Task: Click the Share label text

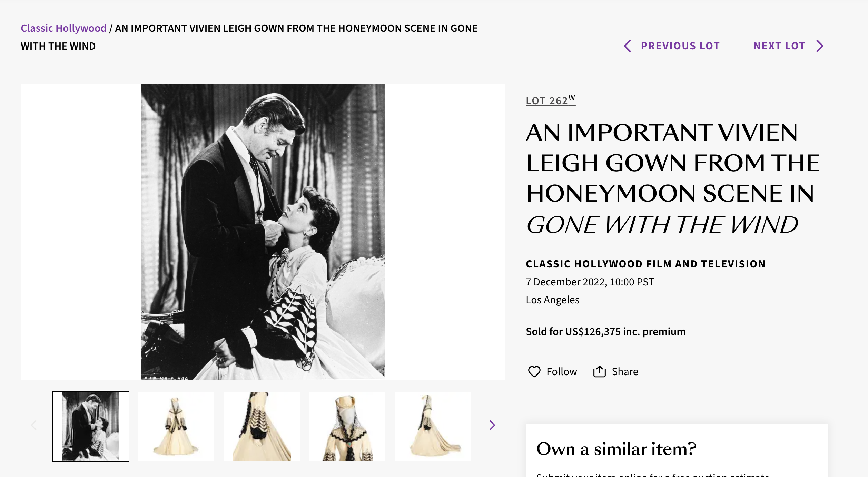Action: pos(625,372)
